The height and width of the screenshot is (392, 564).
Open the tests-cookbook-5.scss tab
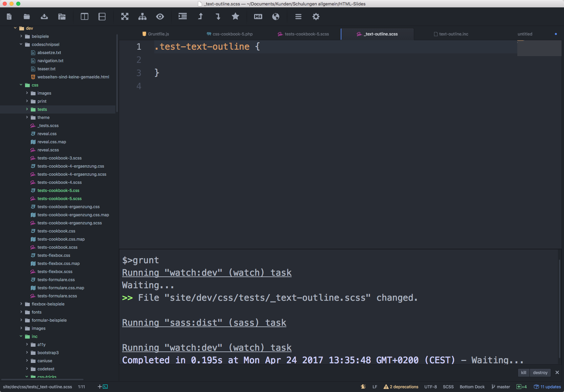click(307, 34)
